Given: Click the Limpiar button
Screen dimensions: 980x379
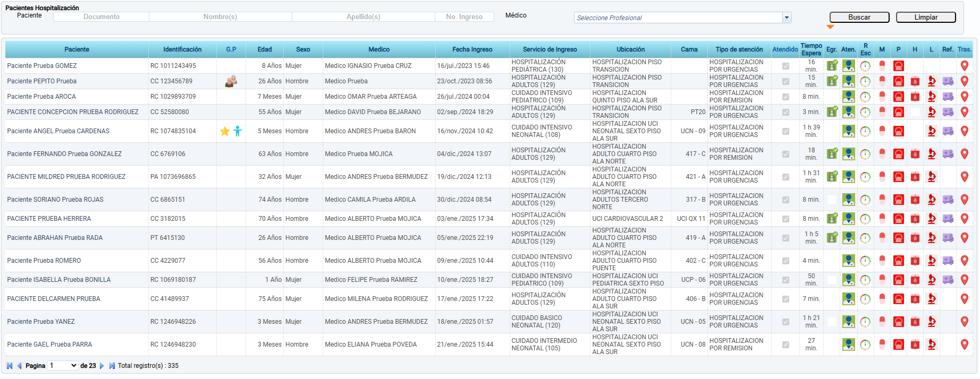Looking at the screenshot, I should click(926, 18).
